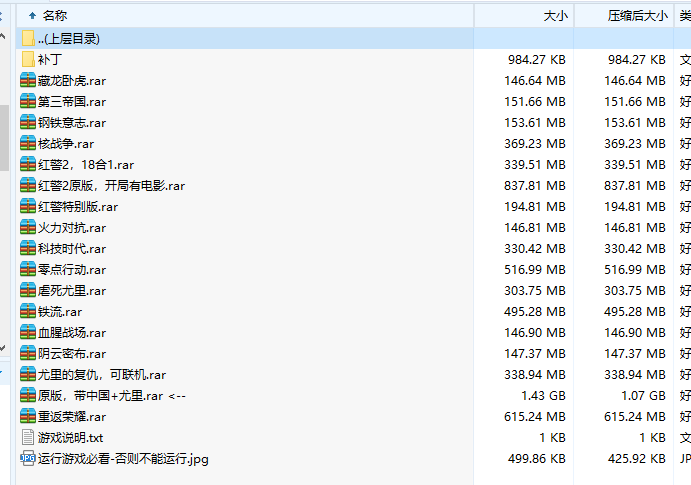Select file name 红警2原版，开局有电影.rar
691x485 pixels.
pos(111,186)
